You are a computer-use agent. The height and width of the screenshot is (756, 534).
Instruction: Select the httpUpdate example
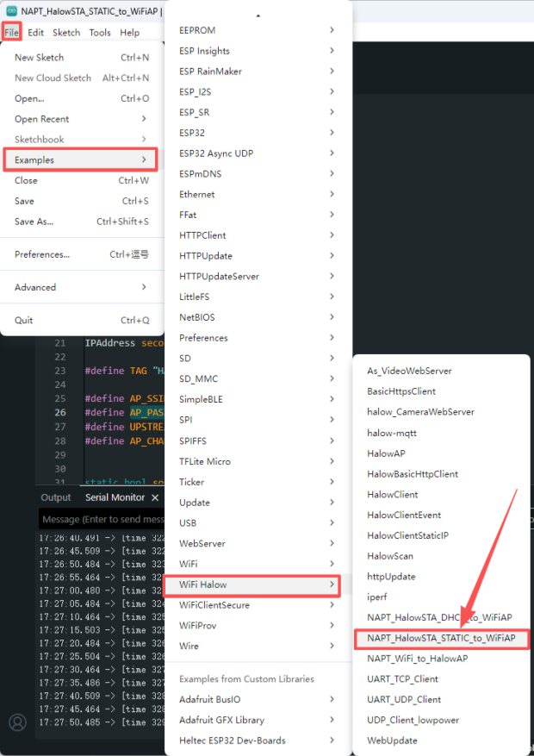click(x=441, y=576)
